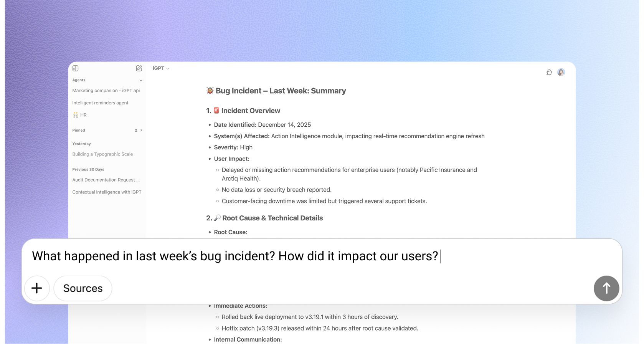Open Contextual Intelligence with iGPT chat
The height and width of the screenshot is (344, 644).
pyautogui.click(x=107, y=192)
